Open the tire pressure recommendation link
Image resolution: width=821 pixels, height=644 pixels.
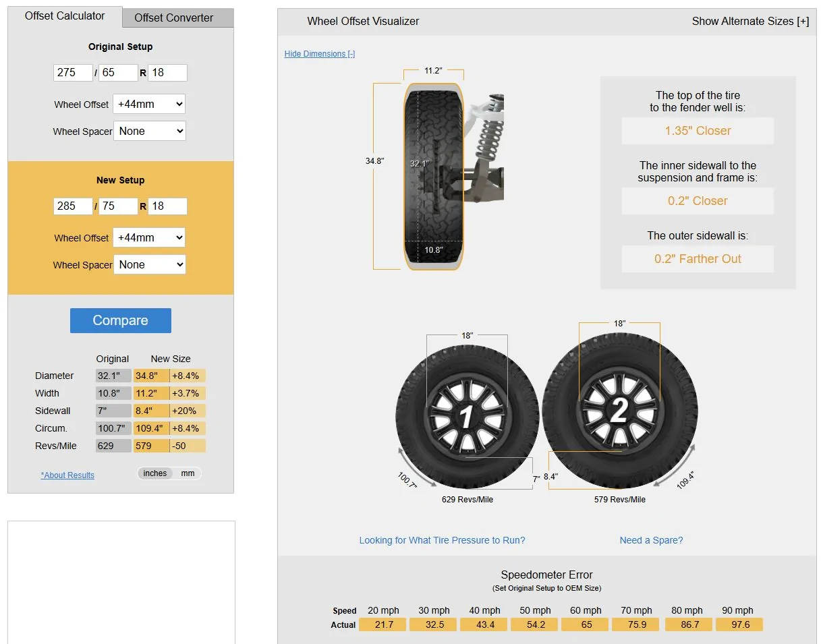[x=442, y=540]
